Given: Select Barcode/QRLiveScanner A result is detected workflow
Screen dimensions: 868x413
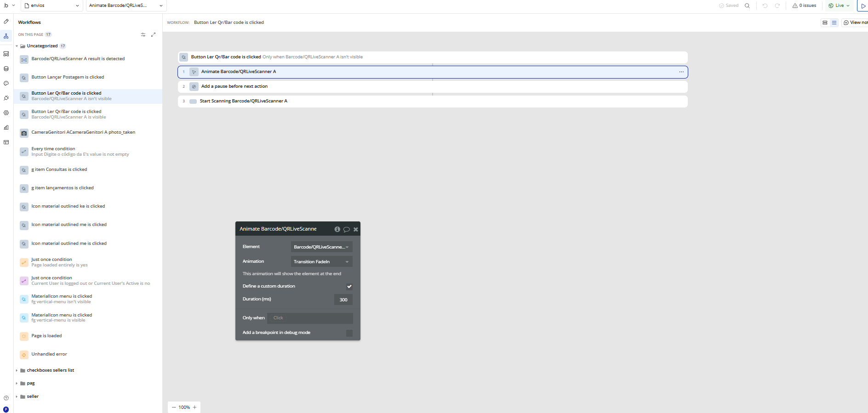Looking at the screenshot, I should (88, 59).
